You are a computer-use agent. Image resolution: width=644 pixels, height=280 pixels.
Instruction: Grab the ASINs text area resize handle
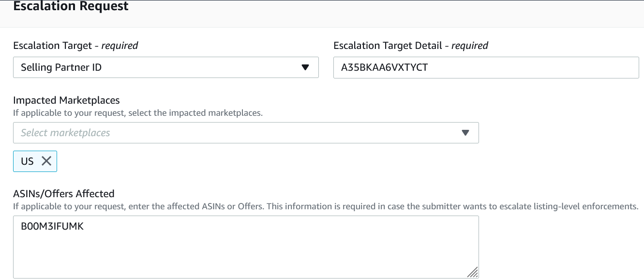473,272
